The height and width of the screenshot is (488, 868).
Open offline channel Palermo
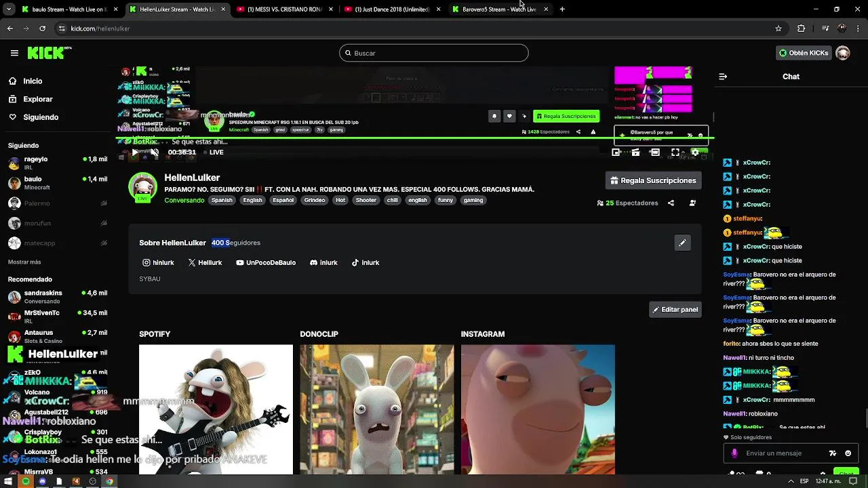(x=58, y=203)
